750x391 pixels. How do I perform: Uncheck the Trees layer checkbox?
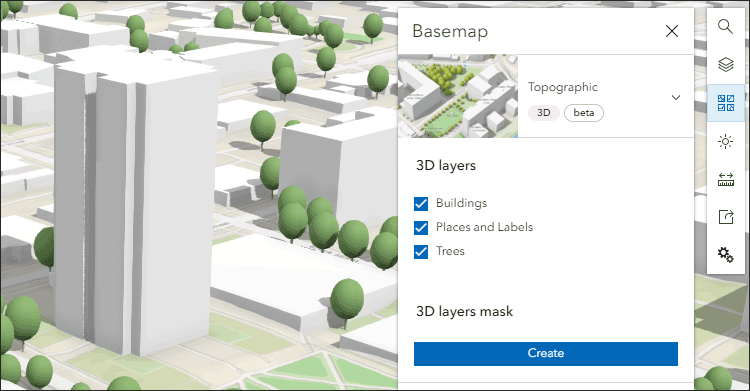(421, 251)
